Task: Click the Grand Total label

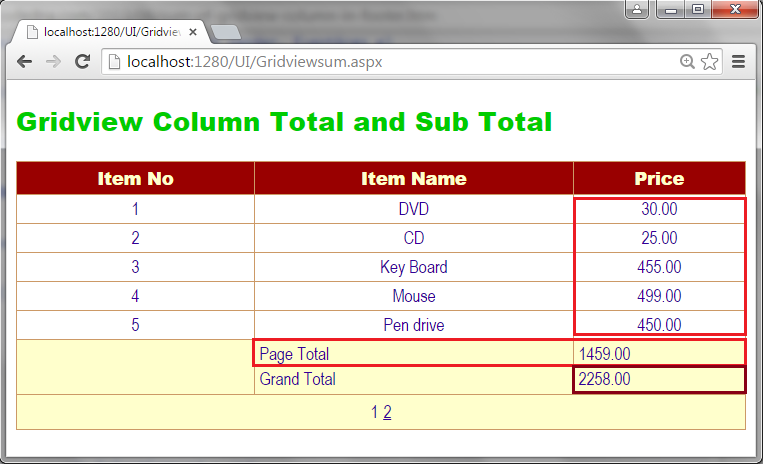Action: point(298,379)
